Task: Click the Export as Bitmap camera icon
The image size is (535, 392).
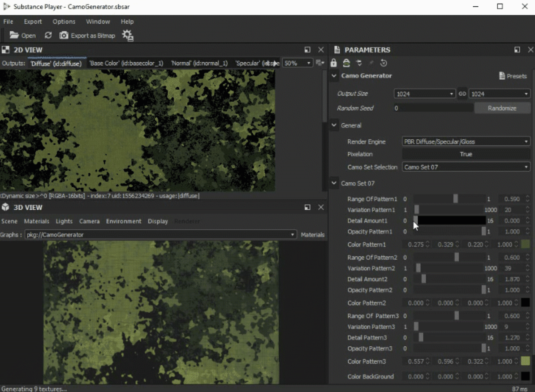Action: pyautogui.click(x=64, y=35)
